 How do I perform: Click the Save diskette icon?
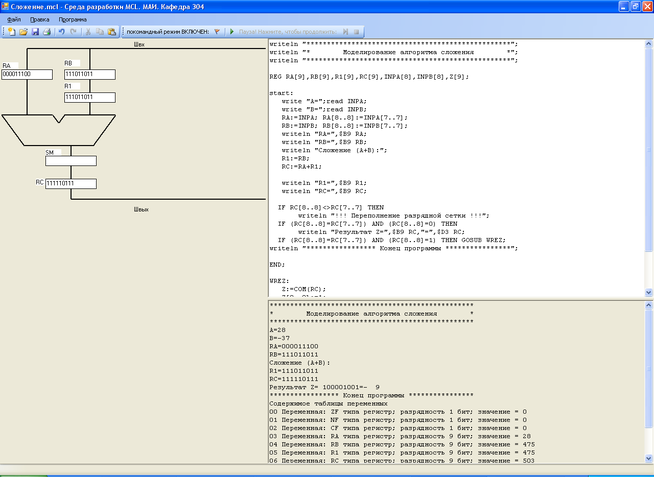(x=34, y=32)
